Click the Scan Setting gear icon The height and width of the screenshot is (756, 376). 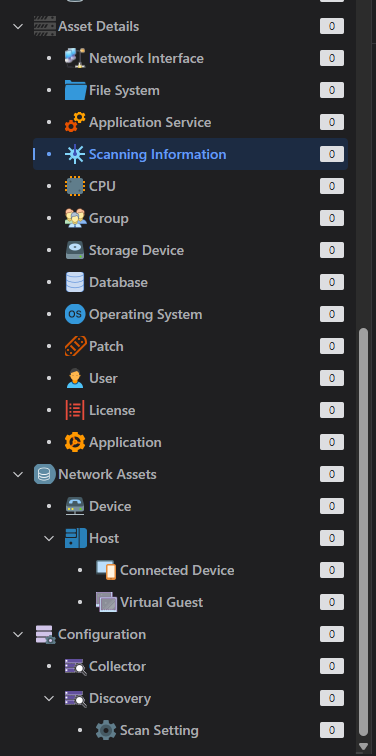click(106, 730)
